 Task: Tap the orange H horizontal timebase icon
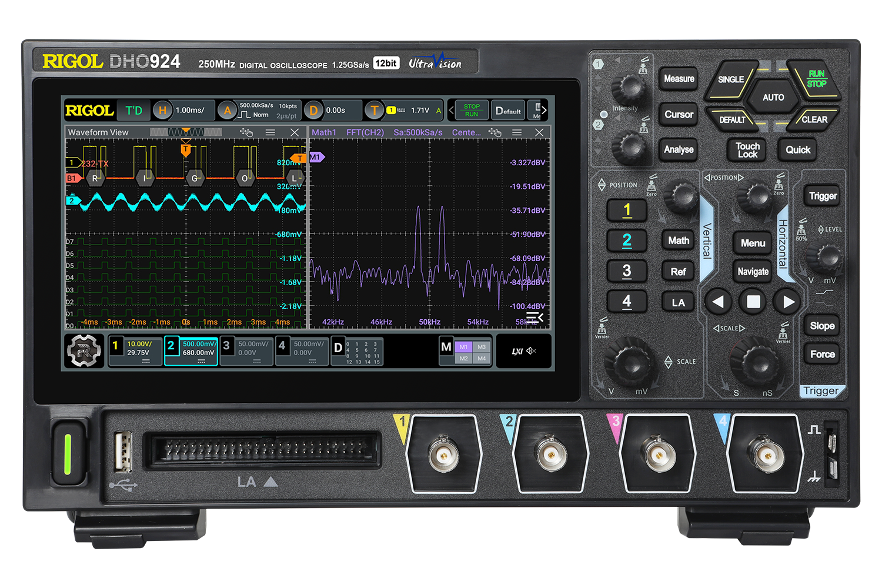[163, 110]
